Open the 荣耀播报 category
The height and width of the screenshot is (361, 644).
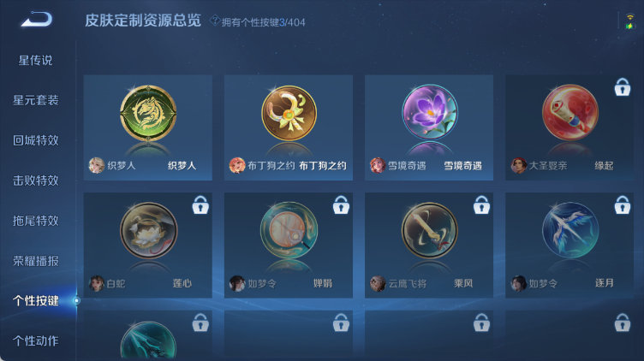pos(35,261)
